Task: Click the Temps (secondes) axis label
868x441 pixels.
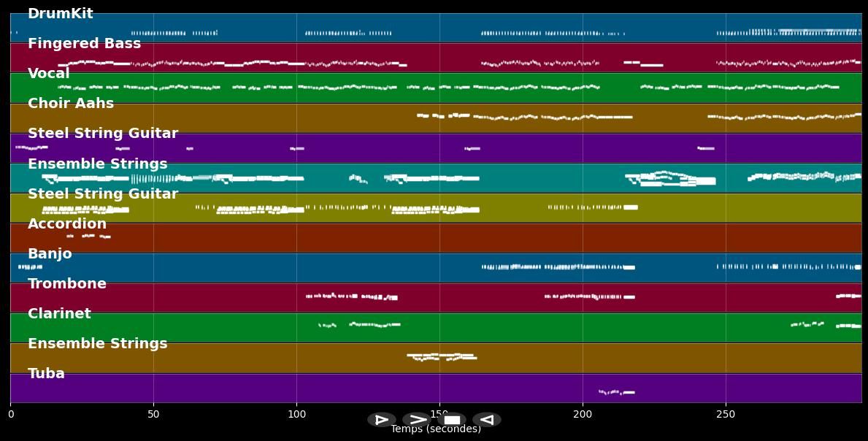Action: coord(435,429)
